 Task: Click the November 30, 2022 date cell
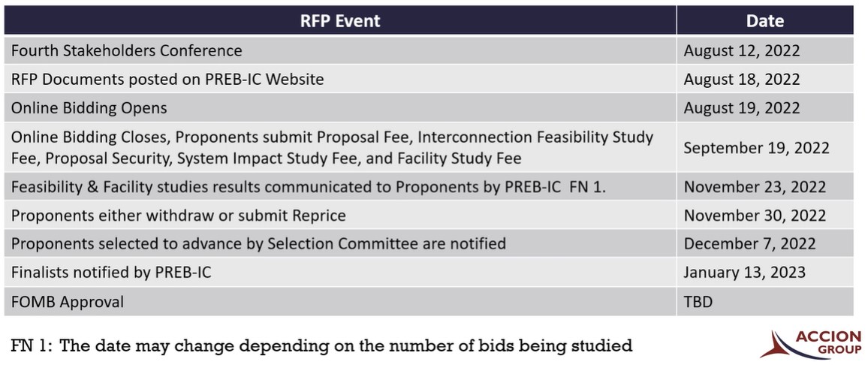coord(755,216)
